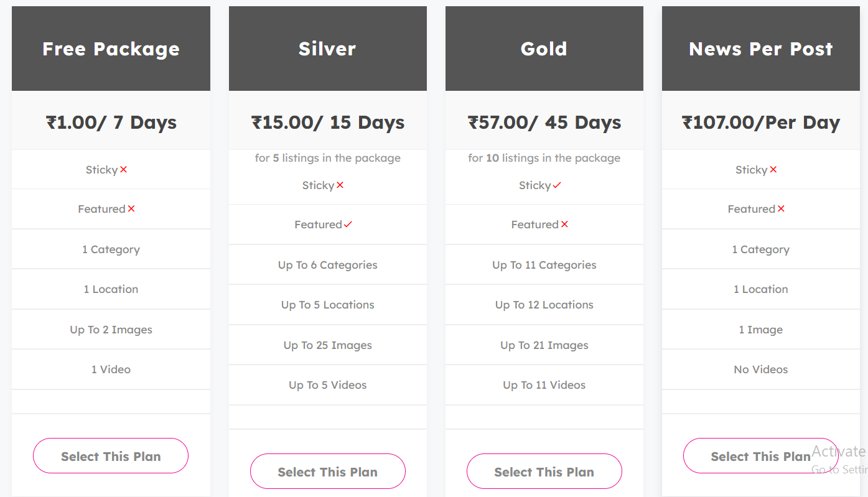Click the Up To 12 Locations row
Image resolution: width=868 pixels, height=497 pixels.
(x=544, y=305)
